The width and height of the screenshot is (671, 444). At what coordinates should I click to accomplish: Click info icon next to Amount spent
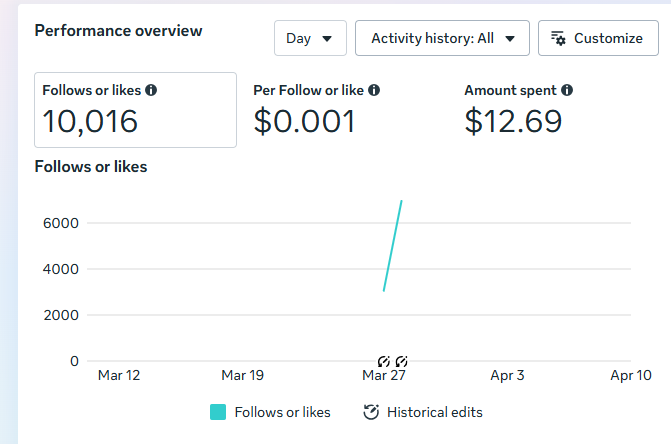567,90
